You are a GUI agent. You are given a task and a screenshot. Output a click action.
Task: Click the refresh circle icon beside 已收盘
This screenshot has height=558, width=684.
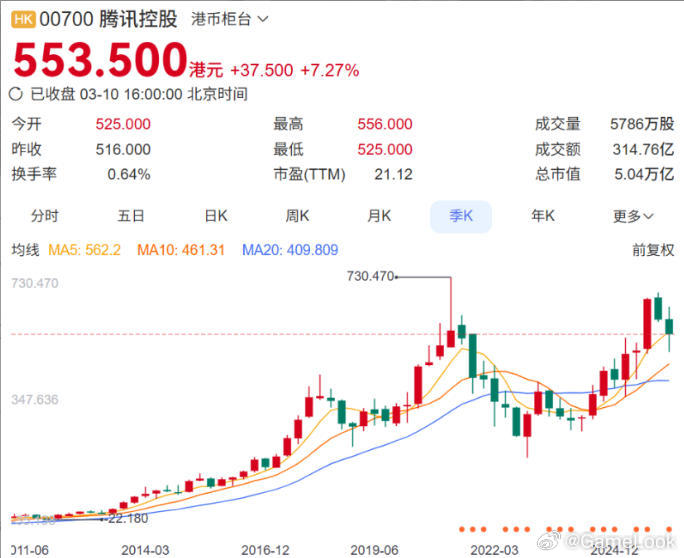[16, 94]
